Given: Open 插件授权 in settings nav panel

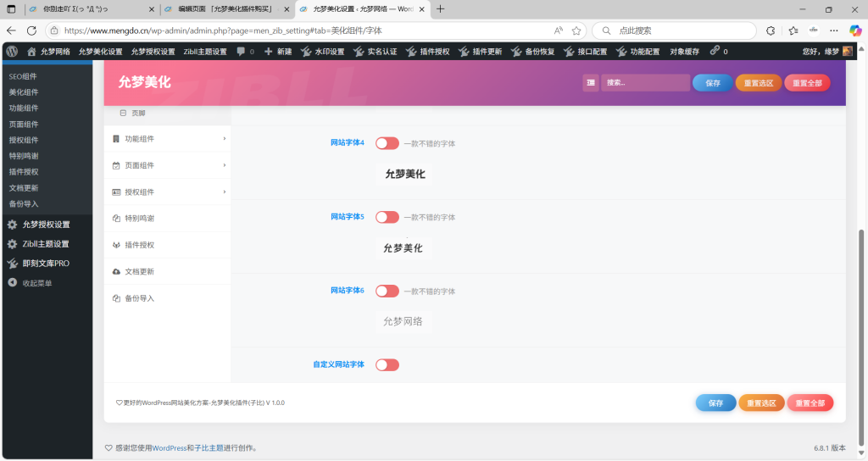Looking at the screenshot, I should point(167,245).
